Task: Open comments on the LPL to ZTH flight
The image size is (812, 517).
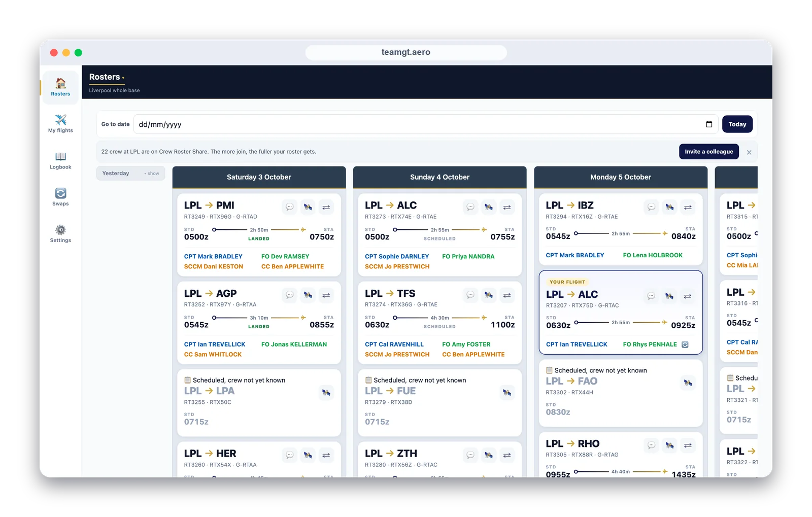Action: click(470, 455)
